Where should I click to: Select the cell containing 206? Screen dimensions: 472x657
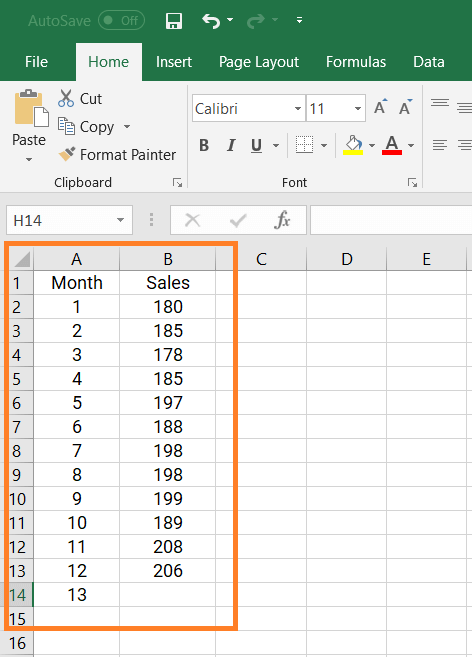pyautogui.click(x=168, y=571)
